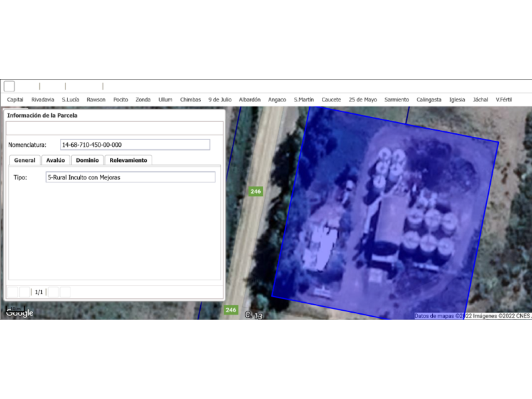Click the lower route 246 marker

[231, 310]
